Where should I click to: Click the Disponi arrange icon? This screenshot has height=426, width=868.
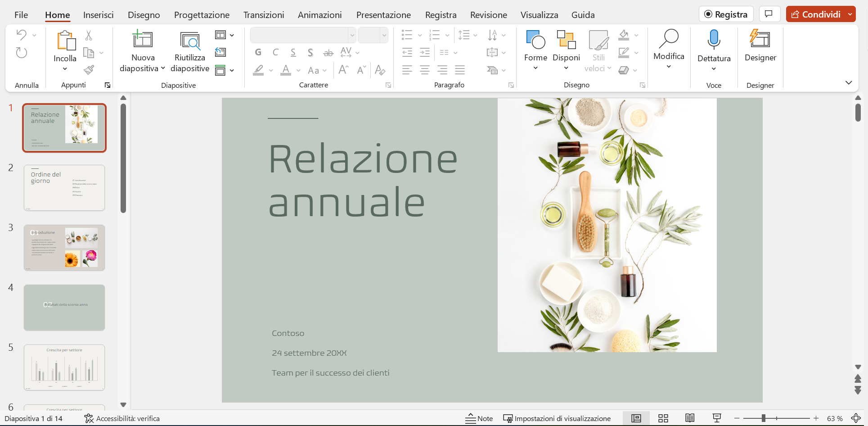(566, 40)
